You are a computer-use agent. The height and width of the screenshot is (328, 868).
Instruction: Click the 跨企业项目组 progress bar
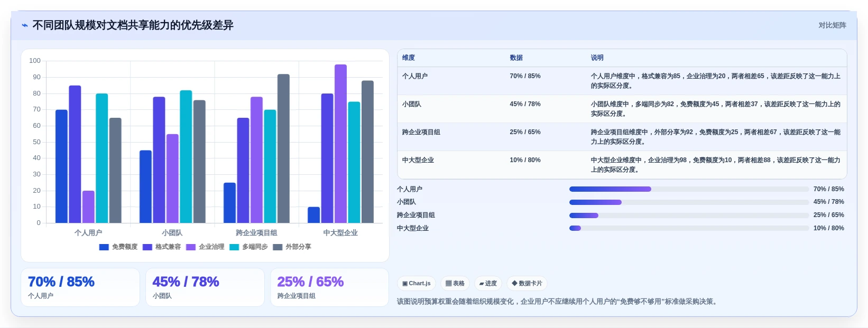coord(689,215)
